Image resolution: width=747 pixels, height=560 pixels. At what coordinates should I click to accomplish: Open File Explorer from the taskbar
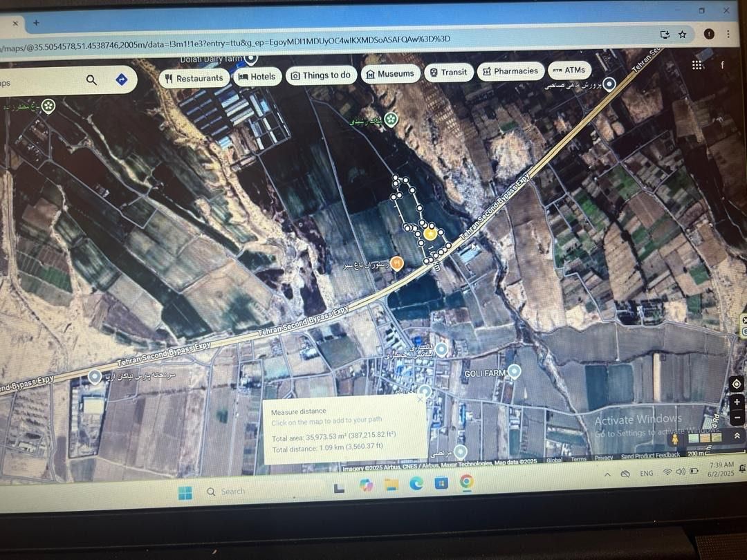point(391,485)
